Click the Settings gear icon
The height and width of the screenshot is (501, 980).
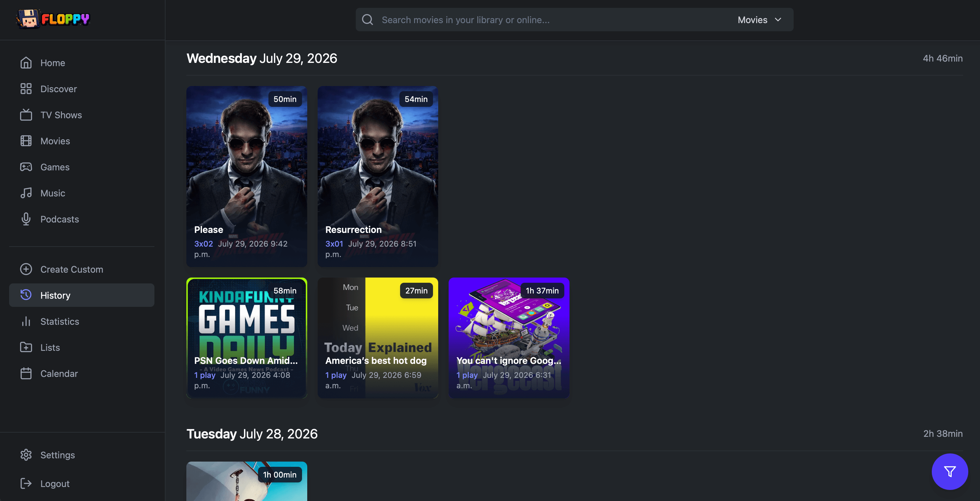coord(26,455)
